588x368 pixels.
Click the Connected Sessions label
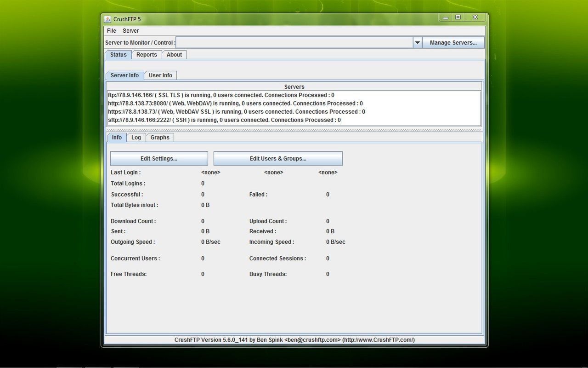click(x=278, y=259)
